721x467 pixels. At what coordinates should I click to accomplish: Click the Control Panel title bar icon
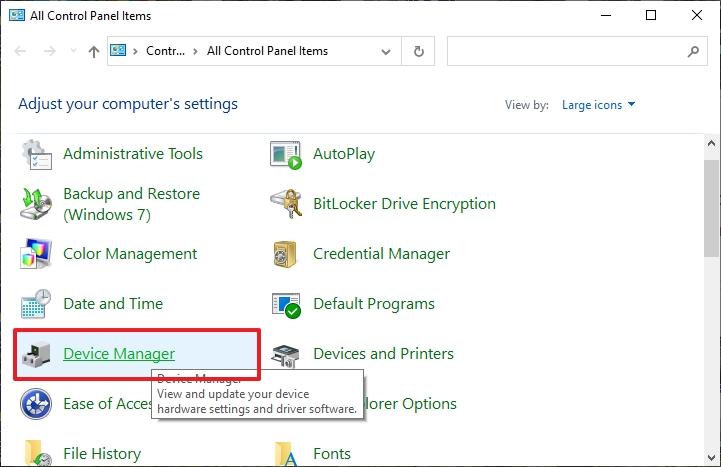click(x=17, y=15)
